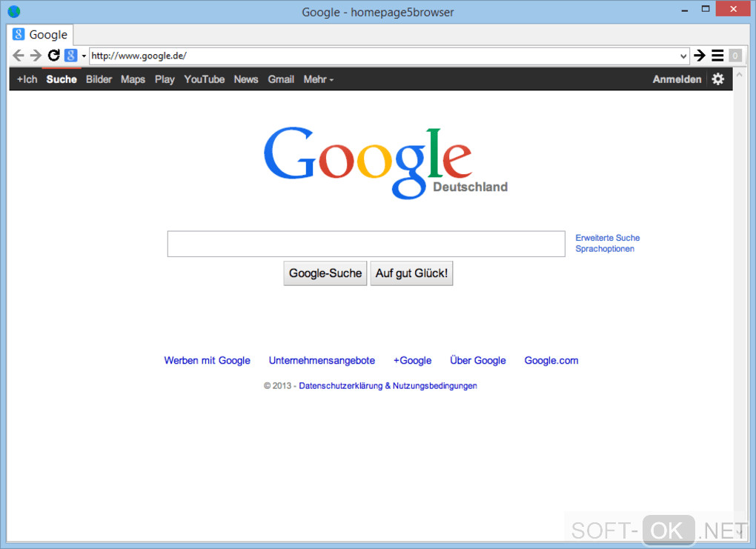Screen dimensions: 756x549
Task: Open Maps in the Google bar
Action: pos(133,79)
